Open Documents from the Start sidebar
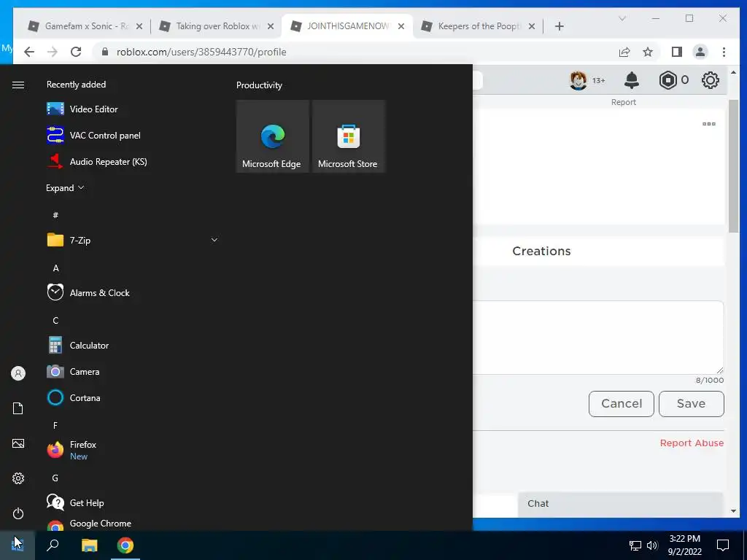This screenshot has width=747, height=560. 18,408
